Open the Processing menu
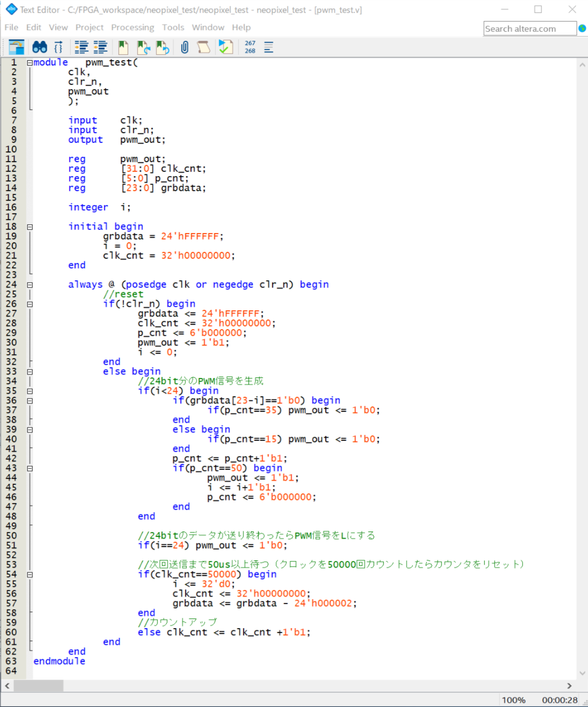Image resolution: width=588 pixels, height=707 pixels. point(132,27)
